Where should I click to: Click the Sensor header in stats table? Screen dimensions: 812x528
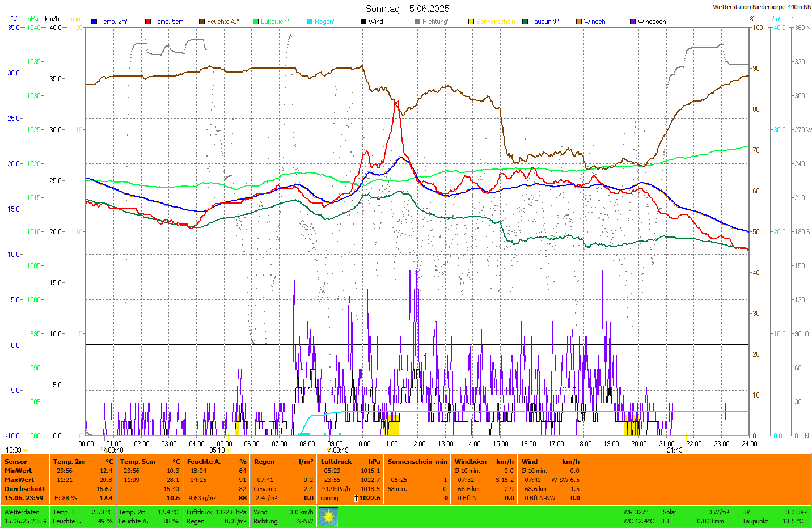click(x=16, y=462)
